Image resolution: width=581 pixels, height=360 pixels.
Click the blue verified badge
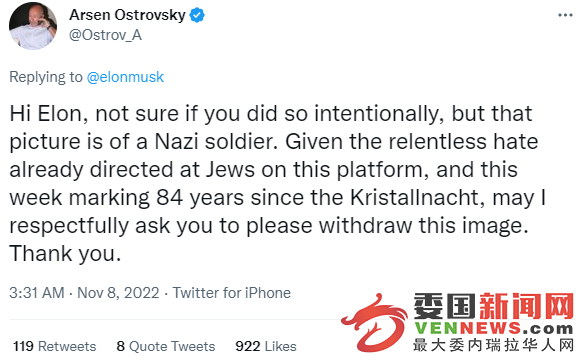[197, 16]
